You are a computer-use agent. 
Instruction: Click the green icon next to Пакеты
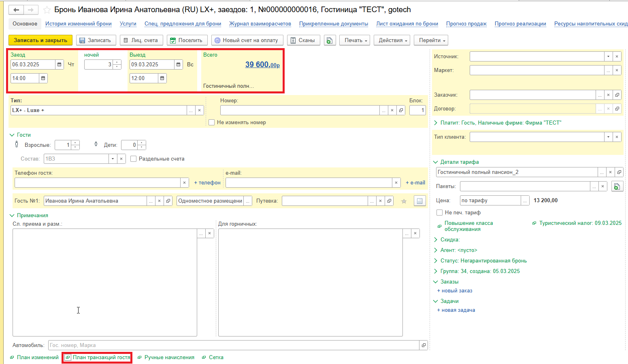pos(617,186)
